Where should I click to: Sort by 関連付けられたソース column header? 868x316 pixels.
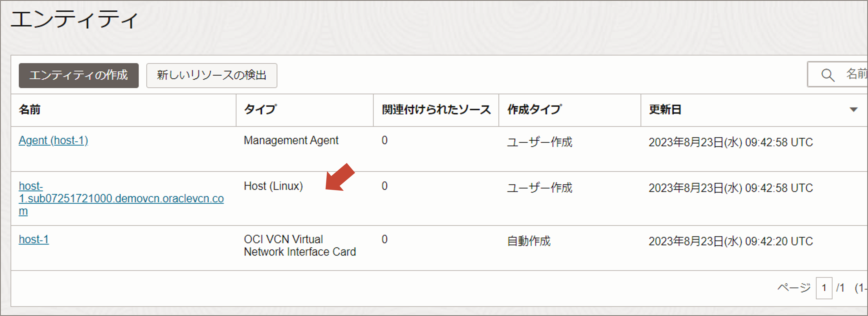coord(436,110)
